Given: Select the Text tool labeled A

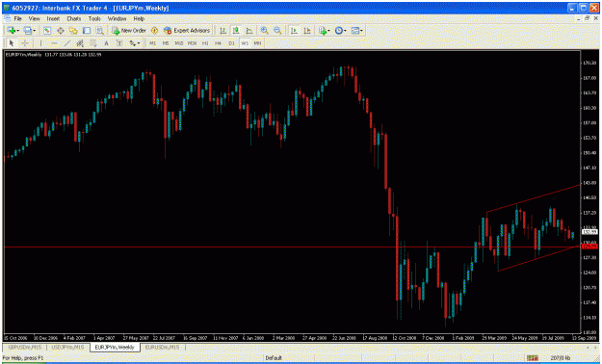Looking at the screenshot, I should [x=106, y=43].
